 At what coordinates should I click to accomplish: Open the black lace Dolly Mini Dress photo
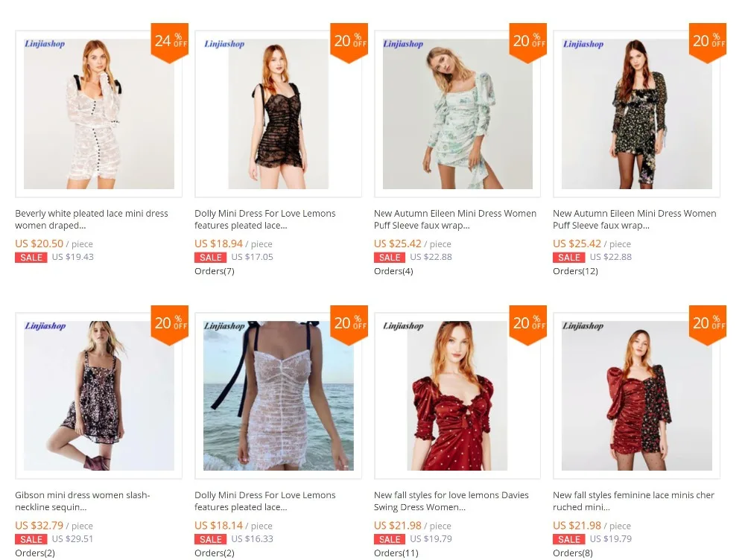tap(279, 114)
